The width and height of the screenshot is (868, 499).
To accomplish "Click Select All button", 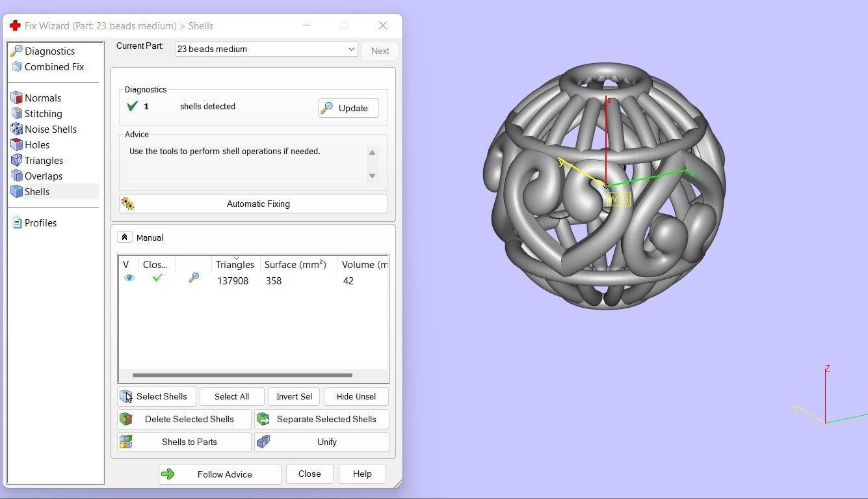I will [231, 396].
